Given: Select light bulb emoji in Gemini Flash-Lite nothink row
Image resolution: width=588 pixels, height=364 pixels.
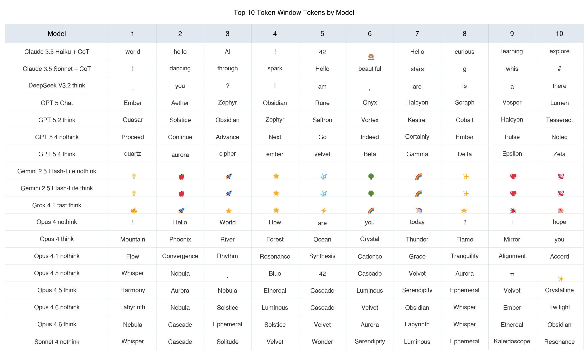Looking at the screenshot, I should tap(134, 177).
